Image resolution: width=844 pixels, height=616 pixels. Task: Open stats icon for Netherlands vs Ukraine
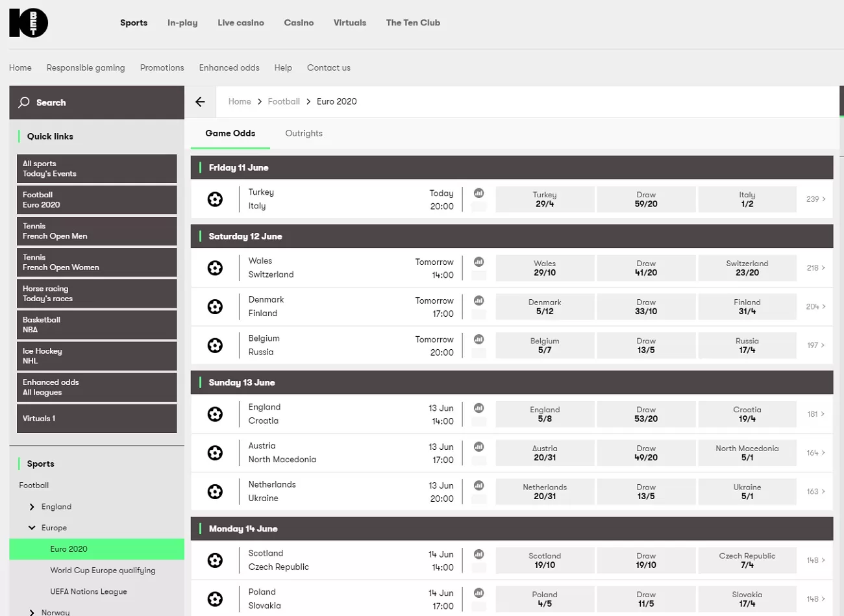(x=478, y=485)
